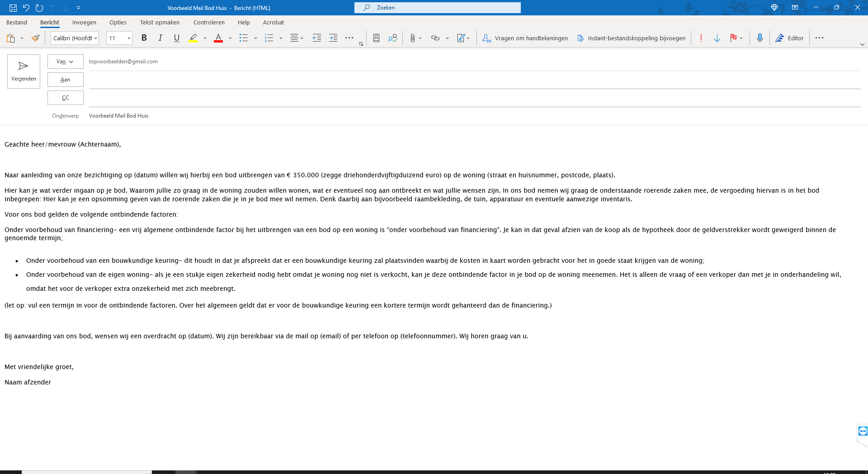Show more formatting options ellipsis
The image size is (868, 474).
tap(349, 38)
